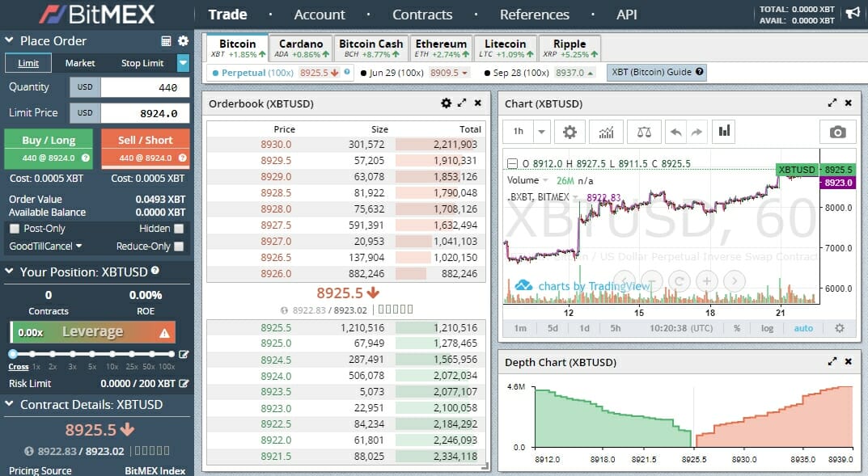Edit leverage pencil icon
Image resolution: width=868 pixels, height=476 pixels.
(184, 355)
